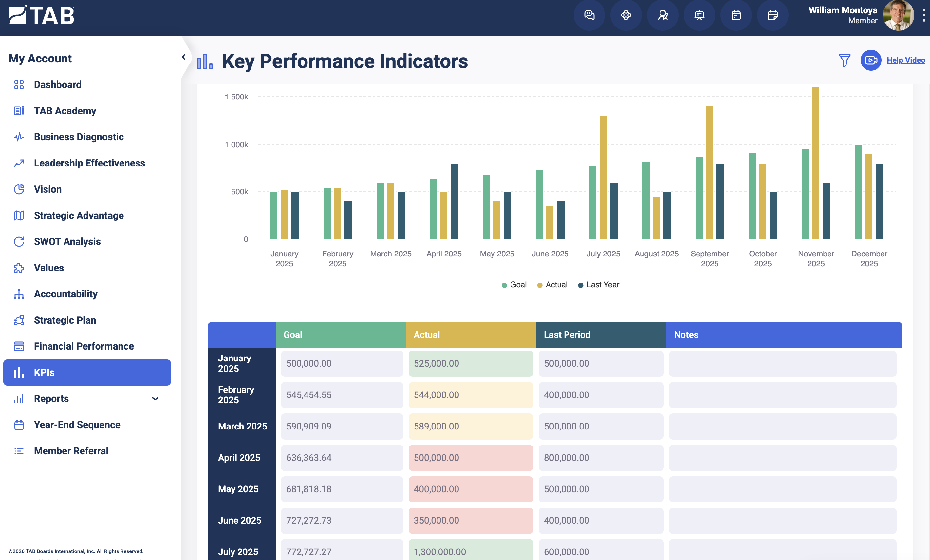Open the calendar icon in top bar
This screenshot has height=560, width=930.
(736, 15)
